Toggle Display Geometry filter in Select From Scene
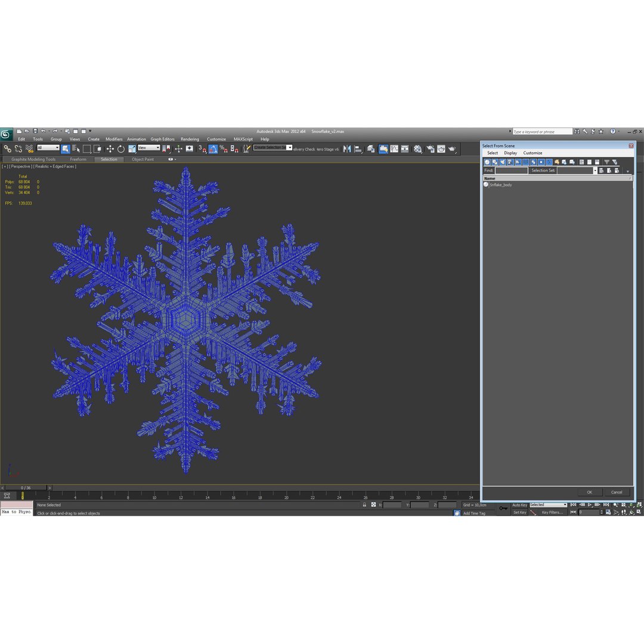The width and height of the screenshot is (644, 644). tap(487, 162)
